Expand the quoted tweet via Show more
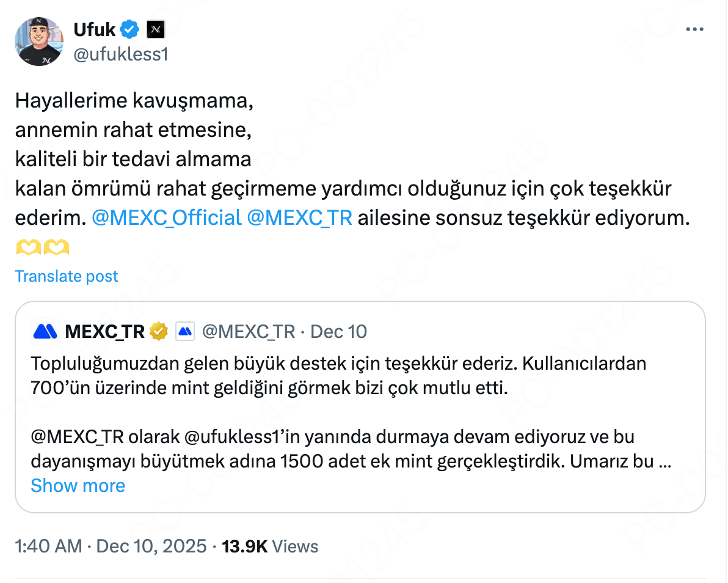Image resolution: width=728 pixels, height=583 pixels. pyautogui.click(x=78, y=485)
